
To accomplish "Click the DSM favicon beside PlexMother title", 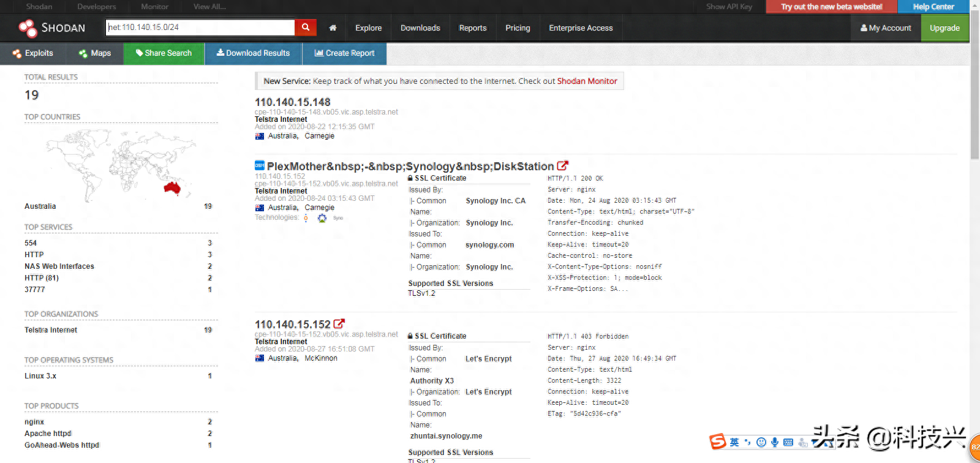I will click(260, 165).
